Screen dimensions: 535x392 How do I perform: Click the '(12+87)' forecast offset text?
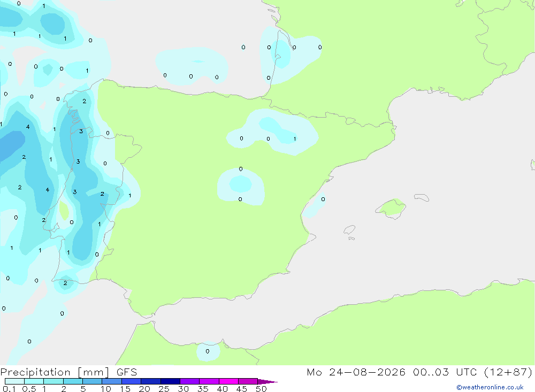(x=508, y=372)
